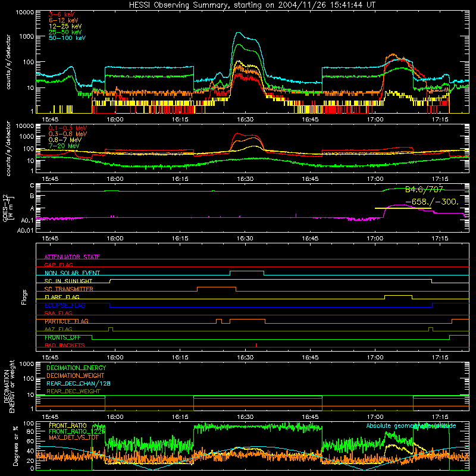Select the green 25-50 keV legend label
The width and height of the screenshot is (476, 476).
click(x=65, y=32)
